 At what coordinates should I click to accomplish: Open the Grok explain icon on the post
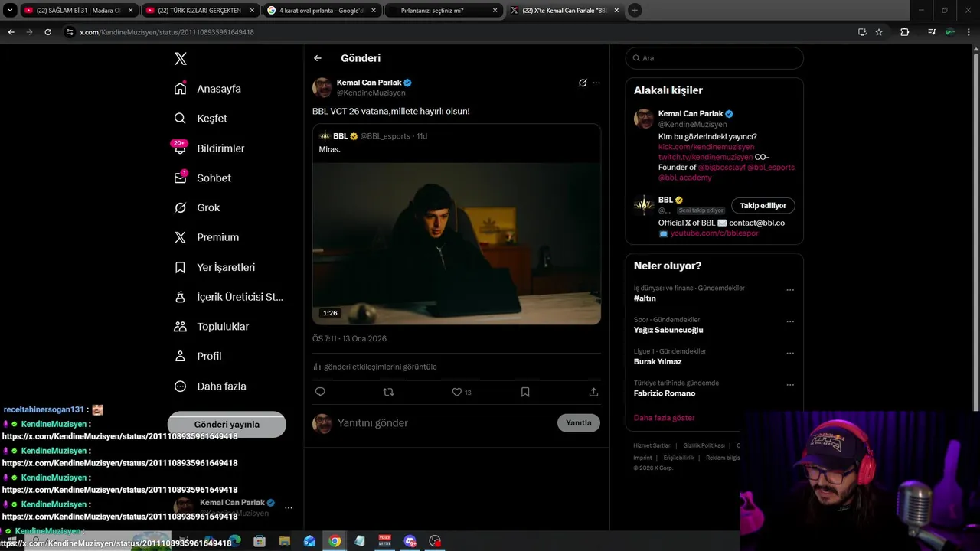click(x=583, y=83)
